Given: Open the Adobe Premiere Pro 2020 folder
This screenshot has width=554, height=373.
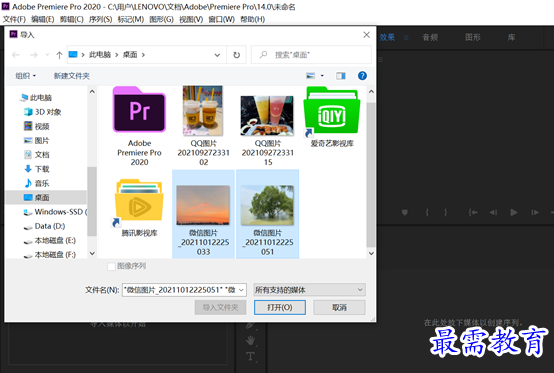Looking at the screenshot, I should click(x=139, y=126).
